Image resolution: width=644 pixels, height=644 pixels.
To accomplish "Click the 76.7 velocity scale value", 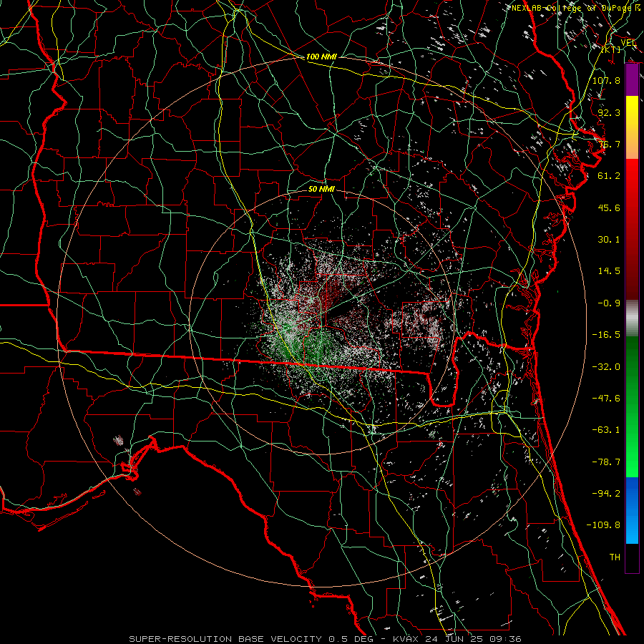I will (609, 144).
